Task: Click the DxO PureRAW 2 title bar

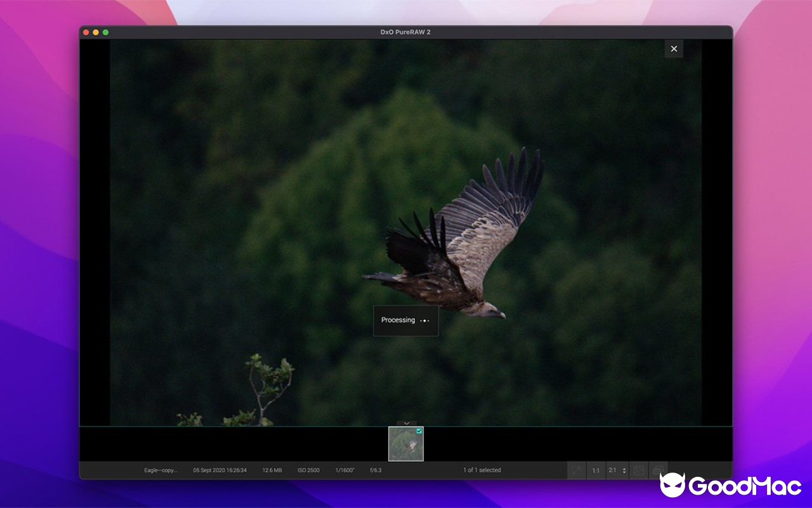Action: point(406,32)
